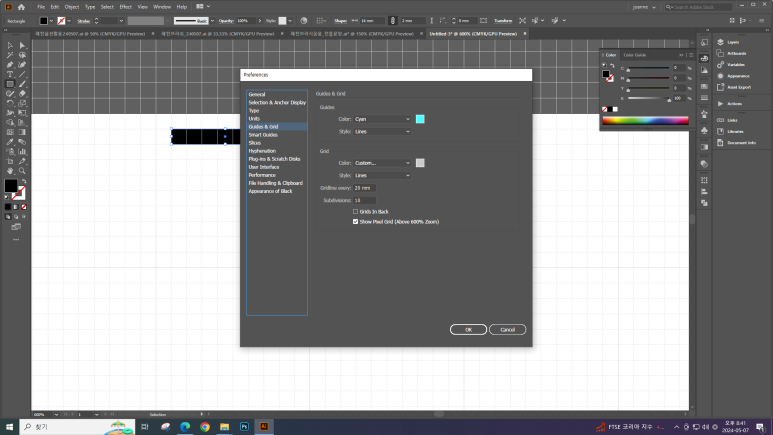Select the Direct Selection tool
Image resolution: width=773 pixels, height=435 pixels.
point(22,45)
